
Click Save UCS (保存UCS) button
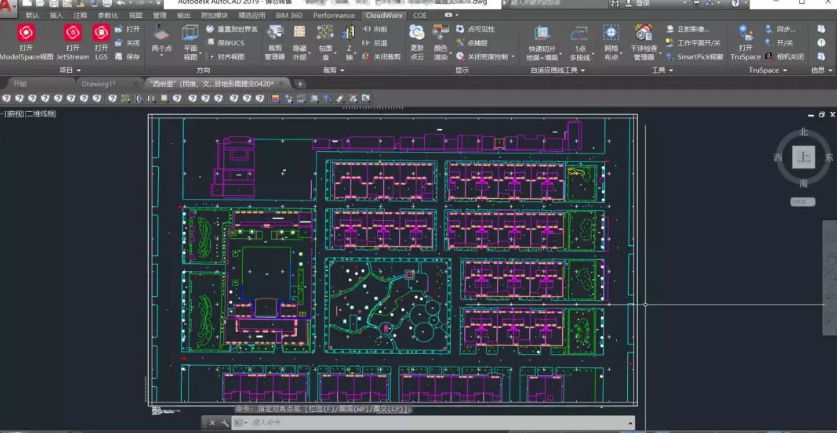[x=222, y=43]
